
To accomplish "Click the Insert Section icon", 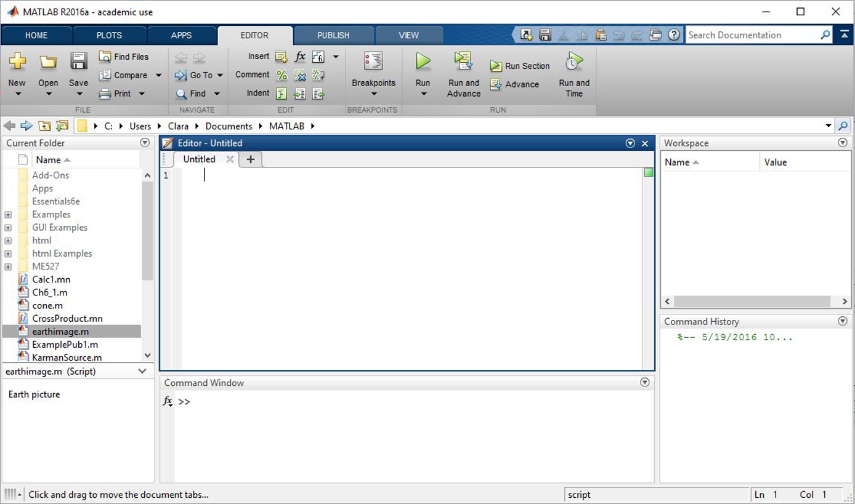I will 282,57.
